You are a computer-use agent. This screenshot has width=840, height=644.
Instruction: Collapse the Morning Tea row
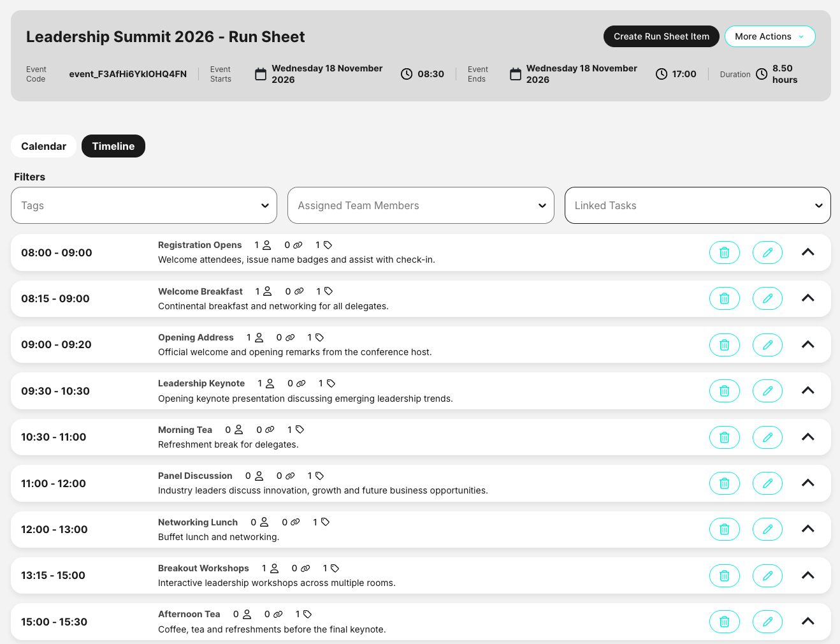click(x=807, y=437)
